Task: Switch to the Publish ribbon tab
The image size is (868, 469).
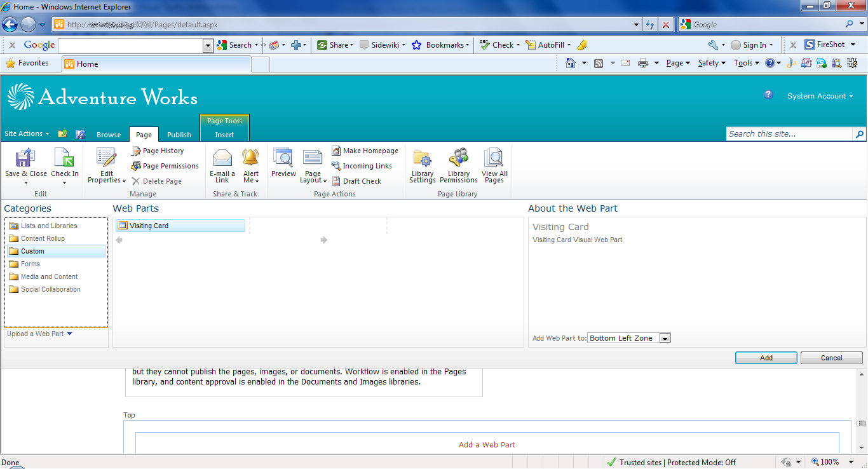Action: pos(179,135)
